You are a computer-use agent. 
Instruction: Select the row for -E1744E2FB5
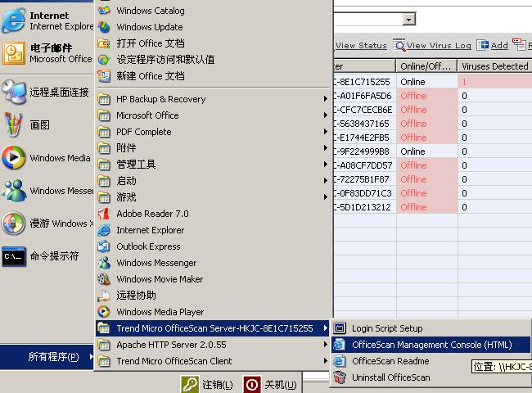tap(433, 138)
